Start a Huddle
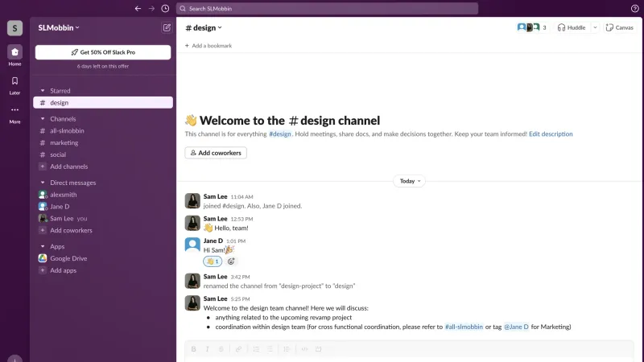This screenshot has height=362, width=644. 572,27
